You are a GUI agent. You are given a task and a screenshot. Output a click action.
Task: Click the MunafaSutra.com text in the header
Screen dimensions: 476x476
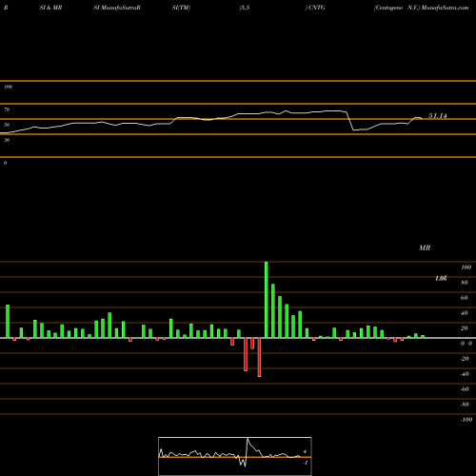click(445, 8)
